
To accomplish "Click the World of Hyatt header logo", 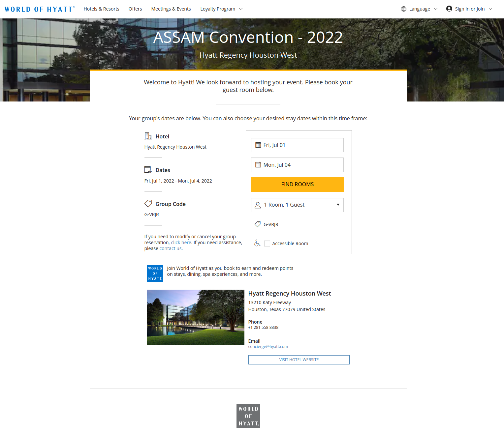I will pyautogui.click(x=40, y=9).
